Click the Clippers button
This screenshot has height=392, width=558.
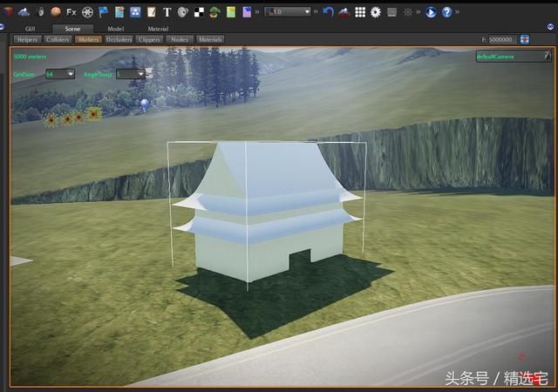pyautogui.click(x=149, y=39)
